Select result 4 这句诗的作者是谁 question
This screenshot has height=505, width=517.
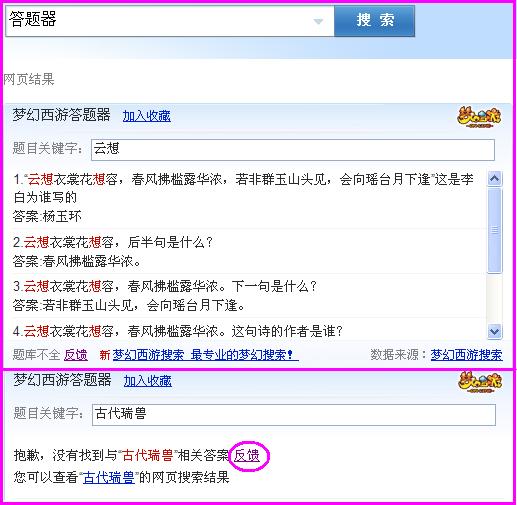point(178,331)
